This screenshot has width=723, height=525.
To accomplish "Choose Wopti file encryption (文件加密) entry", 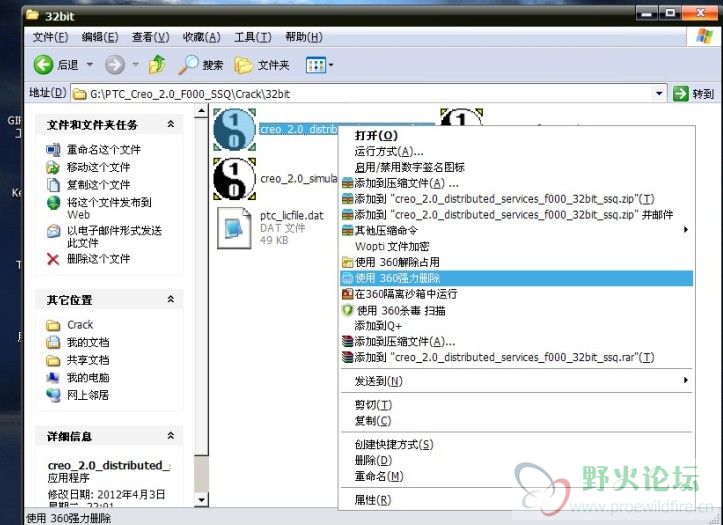I will 516,247.
